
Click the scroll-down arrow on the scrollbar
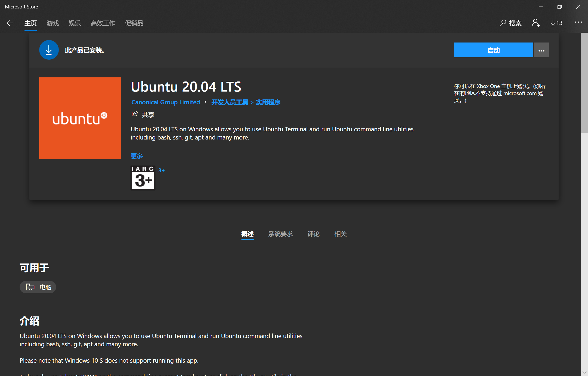pos(584,372)
